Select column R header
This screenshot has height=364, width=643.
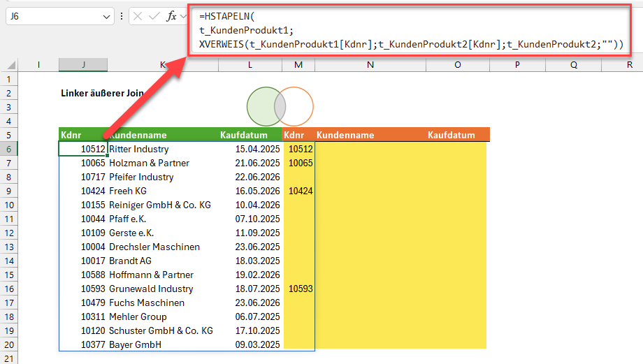click(x=622, y=65)
